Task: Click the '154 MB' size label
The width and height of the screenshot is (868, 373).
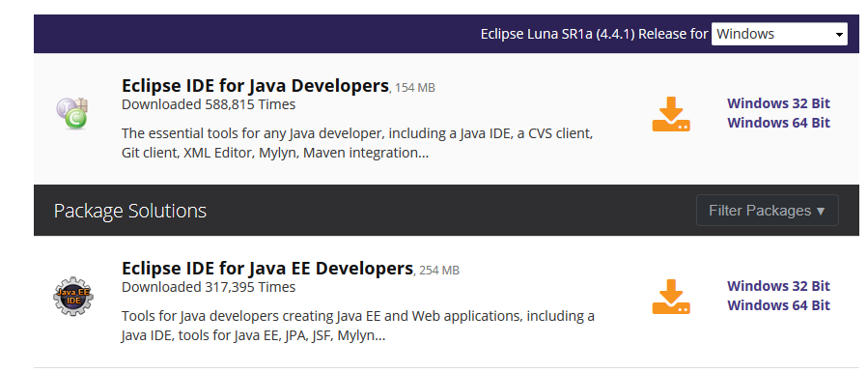Action: 414,88
